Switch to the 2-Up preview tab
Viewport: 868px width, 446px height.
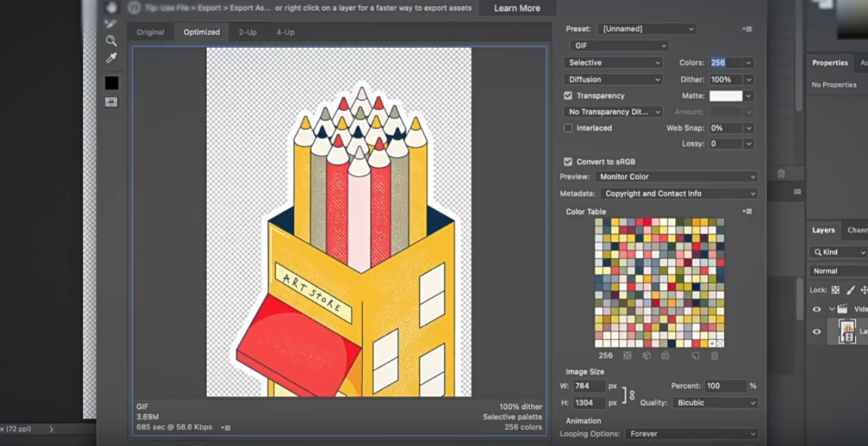tap(247, 32)
